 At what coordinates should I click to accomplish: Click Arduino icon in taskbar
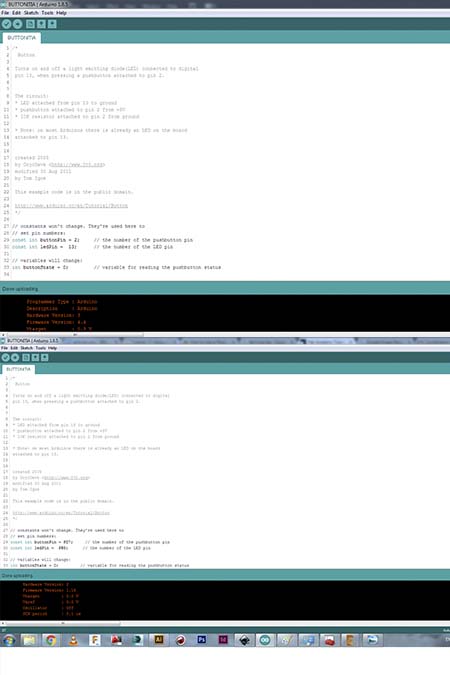(x=265, y=640)
